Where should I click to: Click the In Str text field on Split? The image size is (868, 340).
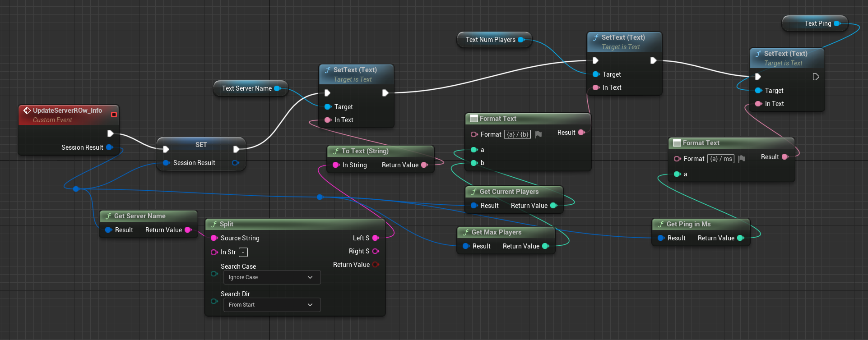(x=243, y=253)
